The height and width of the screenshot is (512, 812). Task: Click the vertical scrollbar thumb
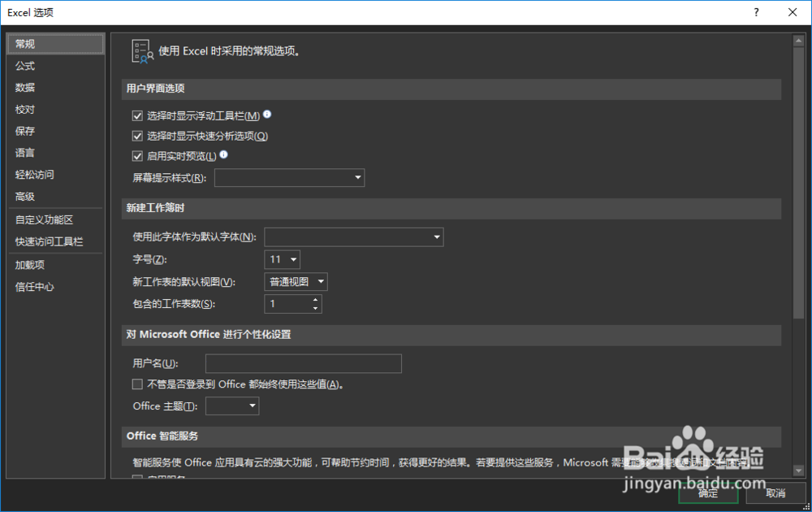click(x=798, y=182)
